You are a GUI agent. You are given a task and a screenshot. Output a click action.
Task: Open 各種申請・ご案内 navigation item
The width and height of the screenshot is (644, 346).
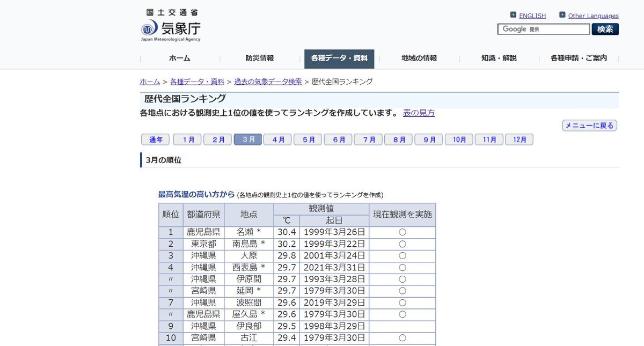pos(579,58)
